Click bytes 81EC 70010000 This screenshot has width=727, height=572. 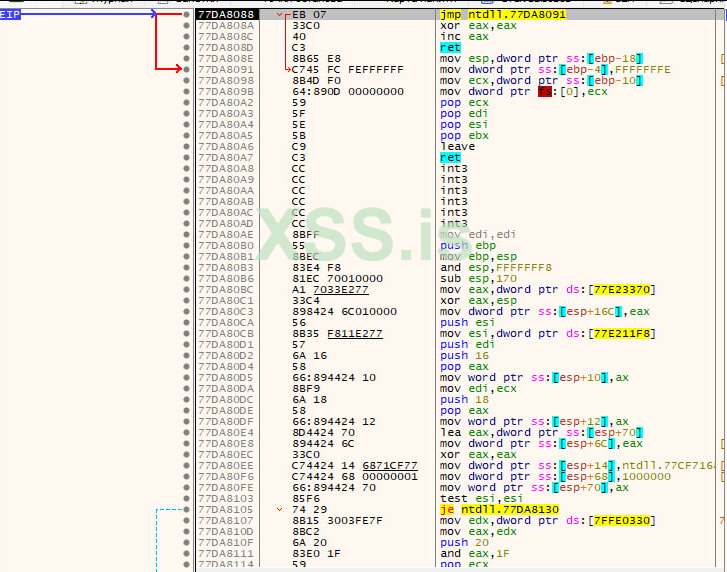(338, 279)
